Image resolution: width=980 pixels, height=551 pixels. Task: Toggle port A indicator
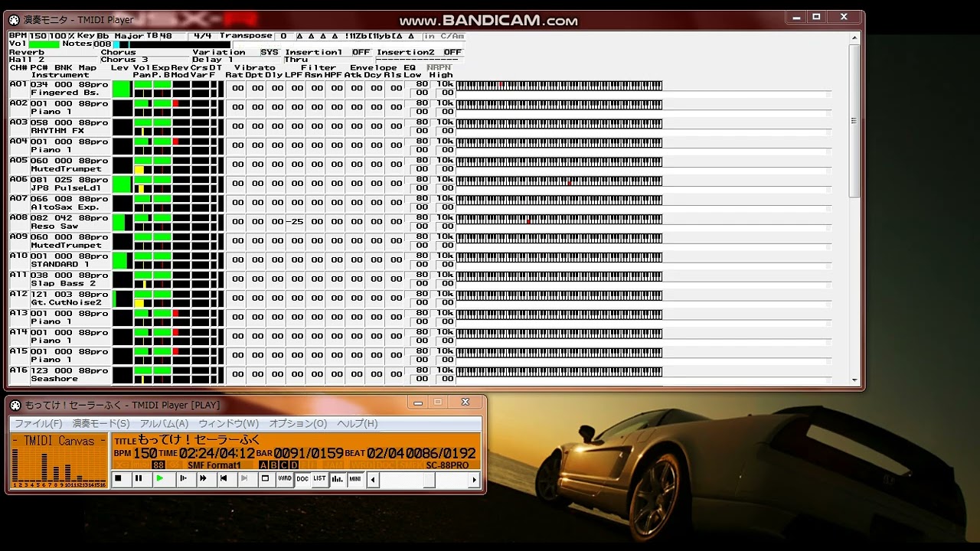click(263, 465)
